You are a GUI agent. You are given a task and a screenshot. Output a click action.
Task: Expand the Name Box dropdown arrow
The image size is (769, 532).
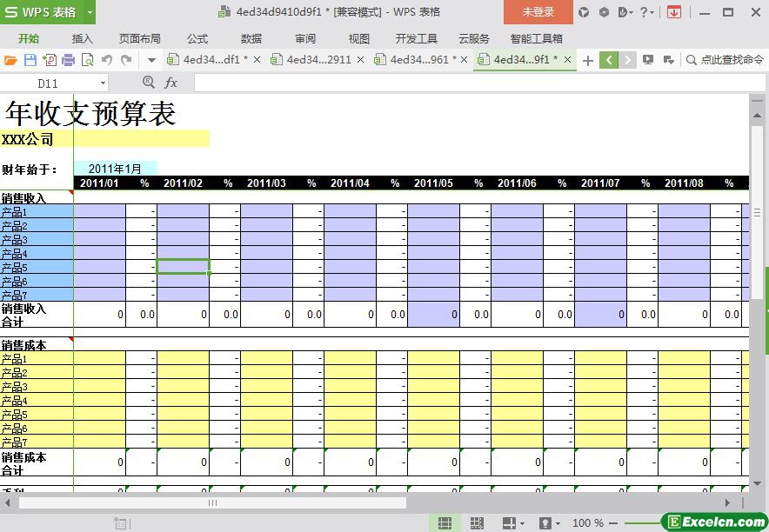103,83
